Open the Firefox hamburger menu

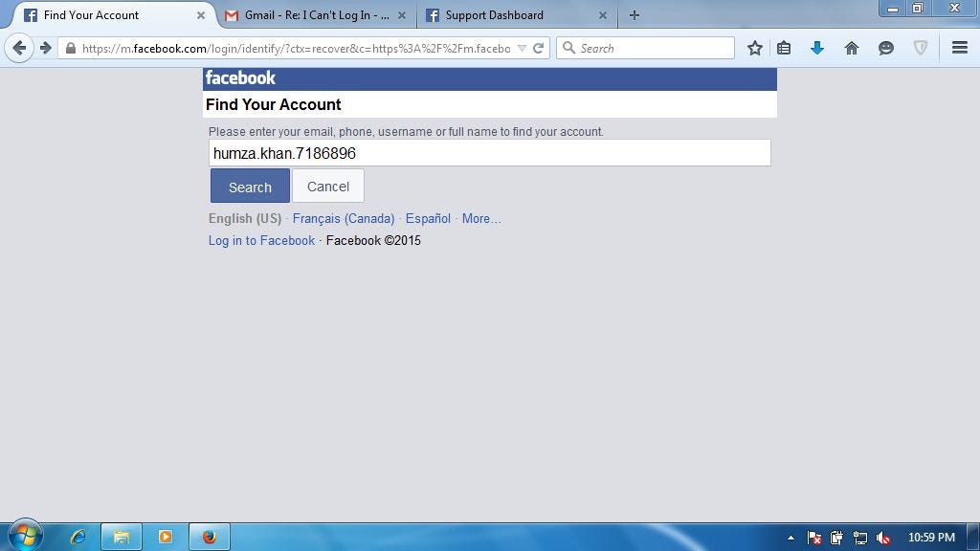pyautogui.click(x=960, y=48)
